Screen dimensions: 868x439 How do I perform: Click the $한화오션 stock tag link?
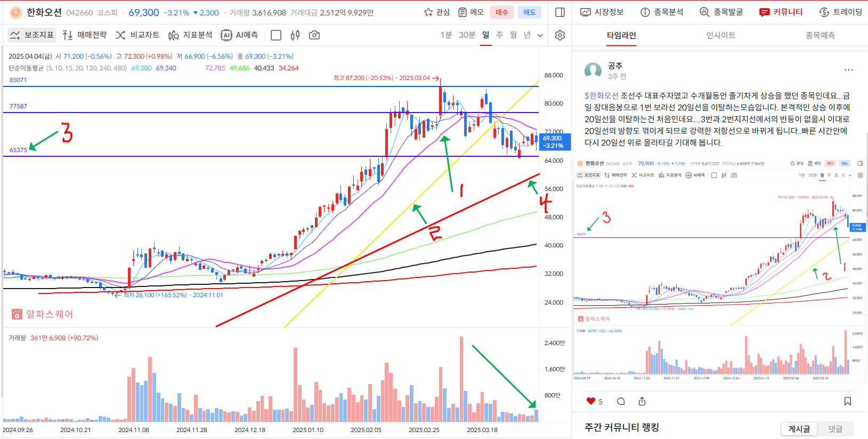(602, 96)
